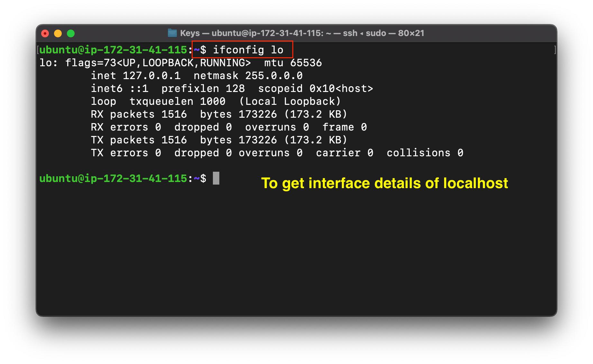
Task: Click the yellow annotation about interface details
Action: [x=384, y=183]
